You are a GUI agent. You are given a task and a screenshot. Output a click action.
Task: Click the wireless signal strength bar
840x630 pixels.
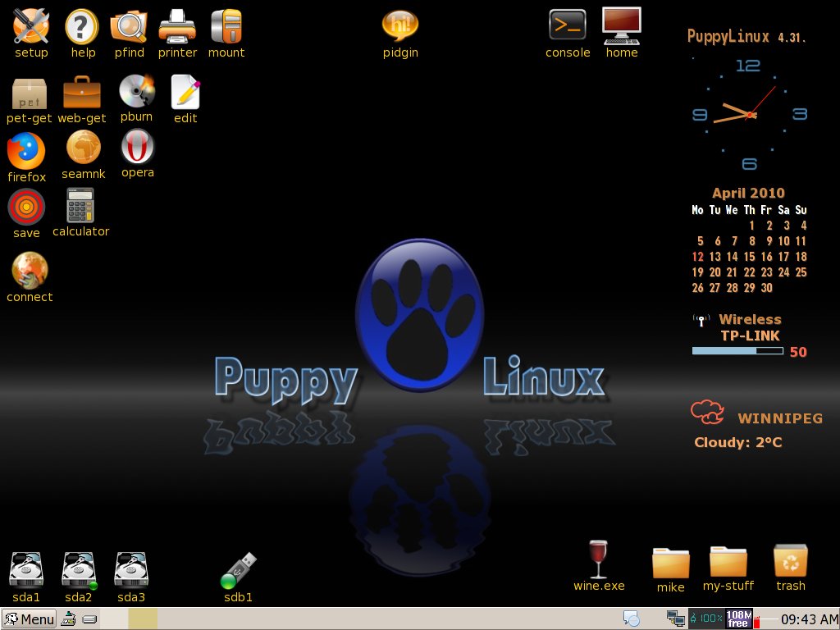[x=737, y=351]
